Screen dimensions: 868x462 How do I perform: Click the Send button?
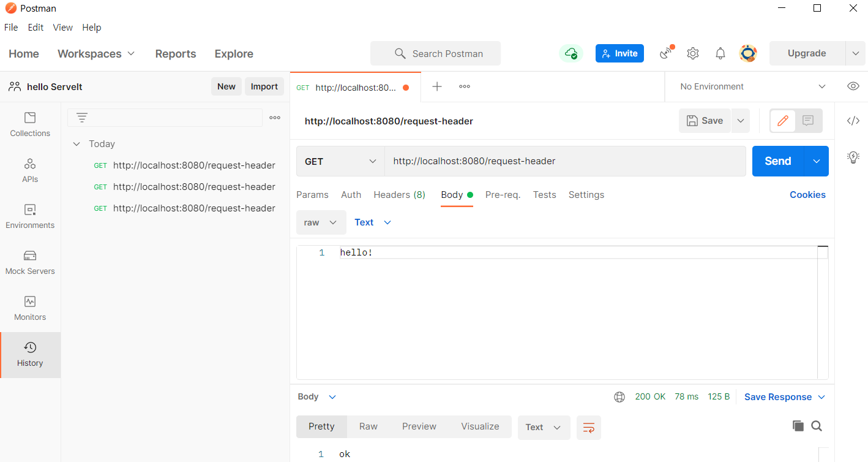tap(778, 161)
